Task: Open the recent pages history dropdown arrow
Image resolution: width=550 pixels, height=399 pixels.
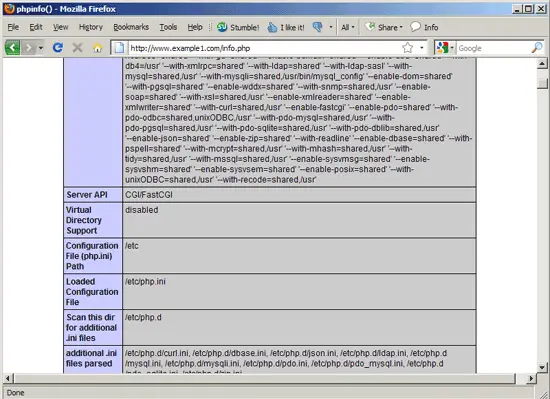Action: pos(41,48)
